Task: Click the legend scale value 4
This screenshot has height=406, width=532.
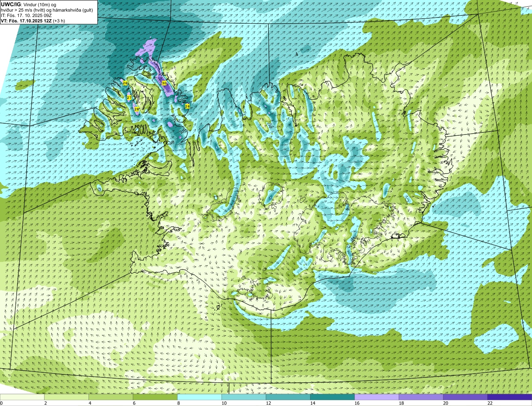Action: tap(90, 403)
